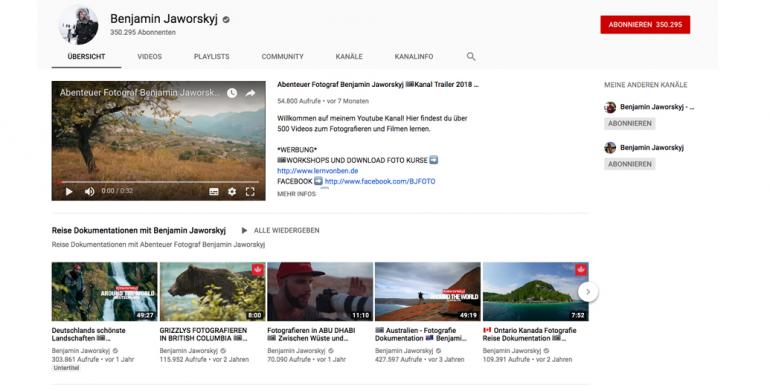Open the lernvonben.de link
This screenshot has height=391, width=770.
(318, 171)
